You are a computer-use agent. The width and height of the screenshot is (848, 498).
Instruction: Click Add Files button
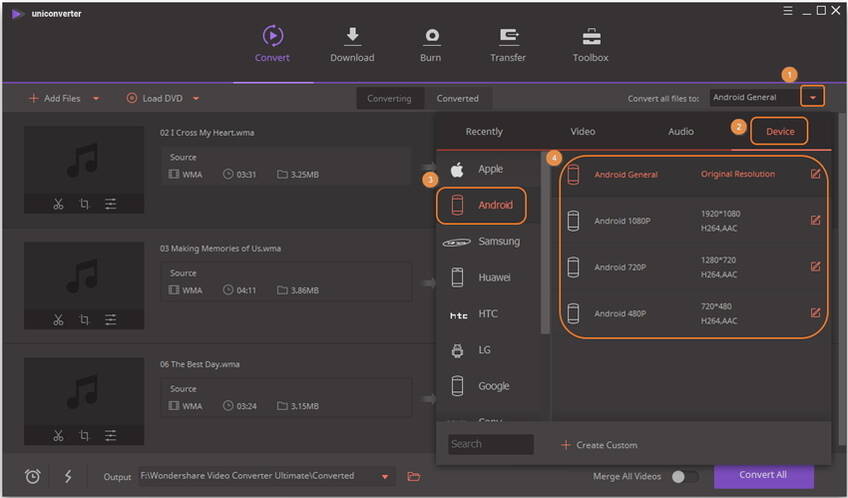[x=55, y=98]
